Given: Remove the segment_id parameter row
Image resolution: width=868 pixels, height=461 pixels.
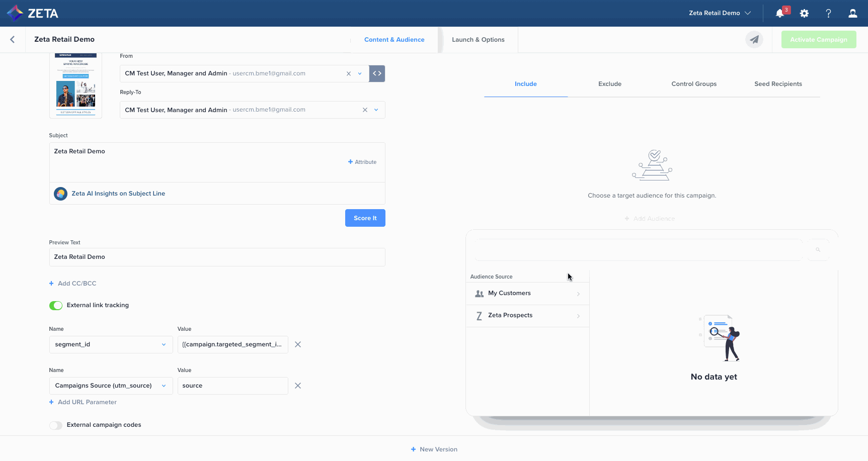Looking at the screenshot, I should click(x=298, y=344).
